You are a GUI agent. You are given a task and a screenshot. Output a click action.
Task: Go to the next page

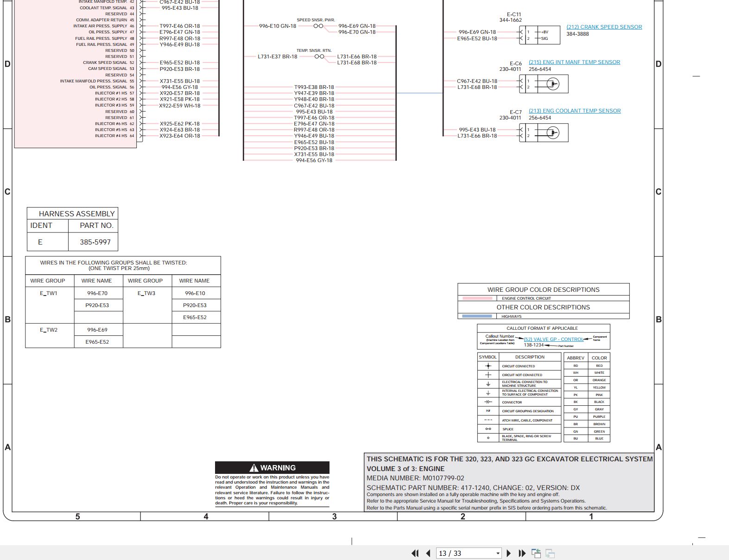[509, 553]
